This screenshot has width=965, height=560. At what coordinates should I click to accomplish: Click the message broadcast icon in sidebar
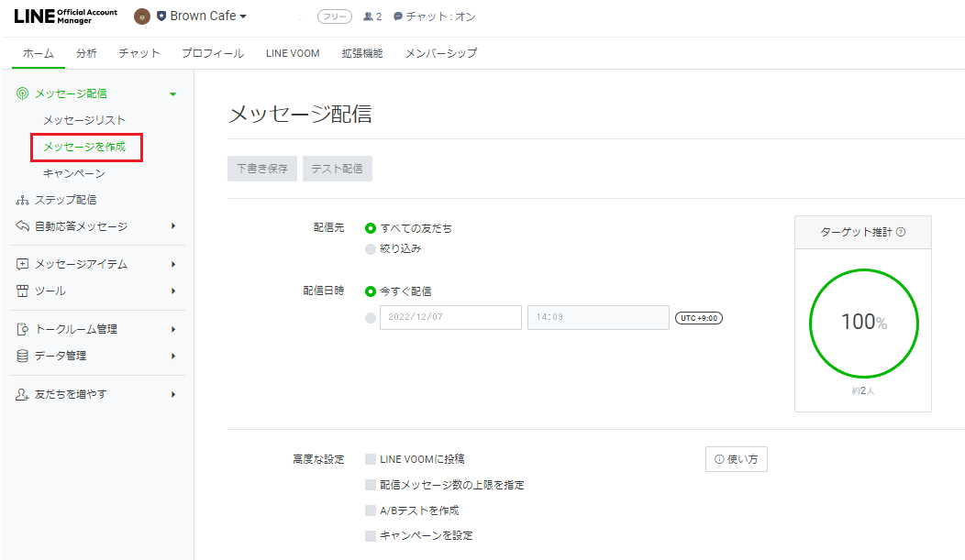pos(23,93)
